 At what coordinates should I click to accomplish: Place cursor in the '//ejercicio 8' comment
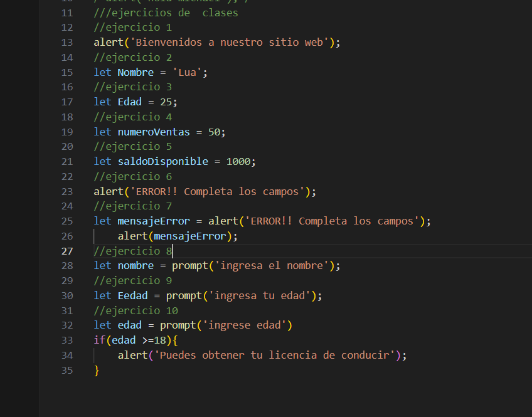[x=133, y=251]
